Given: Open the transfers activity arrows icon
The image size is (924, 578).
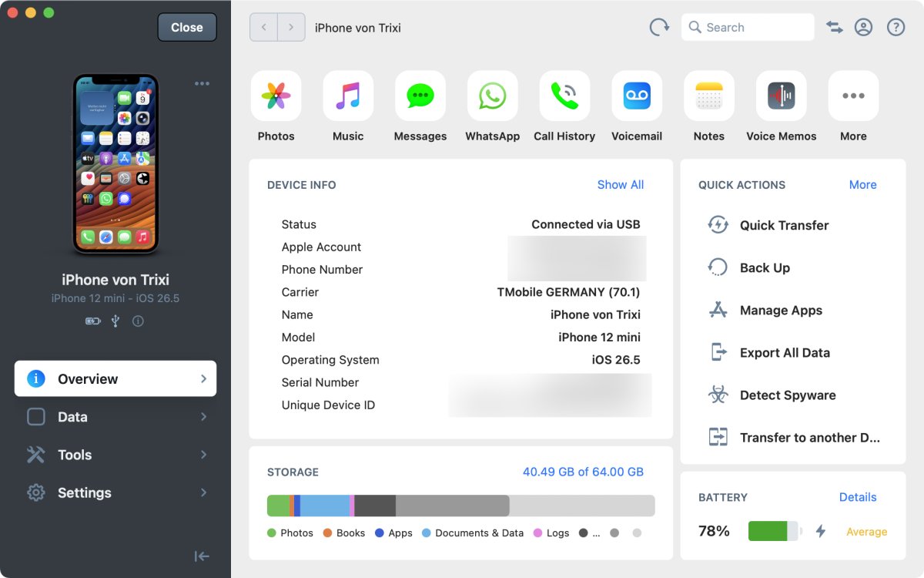Looking at the screenshot, I should tap(835, 27).
